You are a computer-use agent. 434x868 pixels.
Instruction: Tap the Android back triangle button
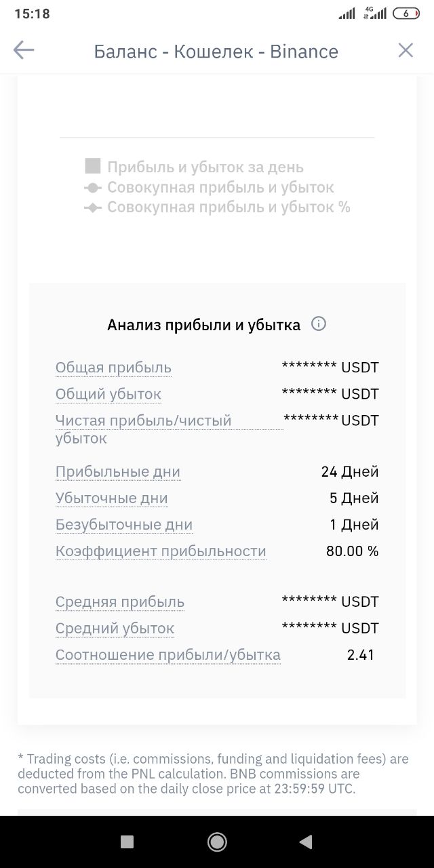[306, 842]
